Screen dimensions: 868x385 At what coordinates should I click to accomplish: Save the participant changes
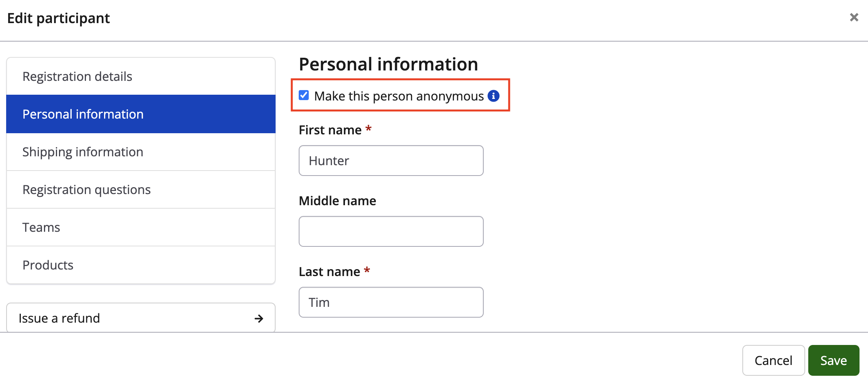[833, 360]
